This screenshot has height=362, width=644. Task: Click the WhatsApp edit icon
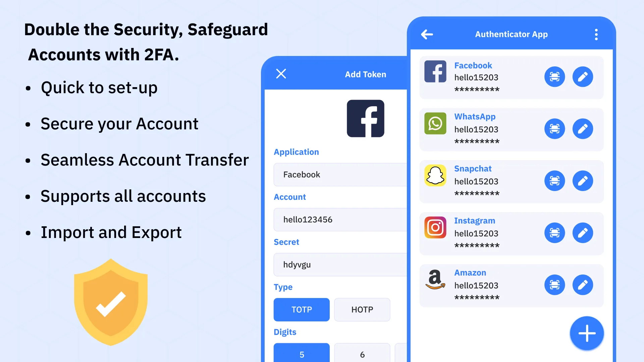pyautogui.click(x=583, y=129)
